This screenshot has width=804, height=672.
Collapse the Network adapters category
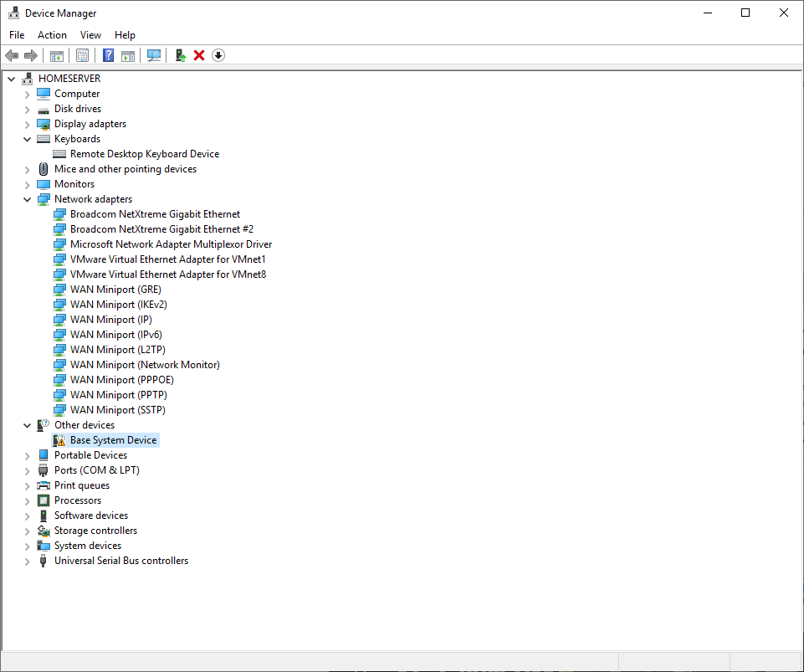[28, 199]
